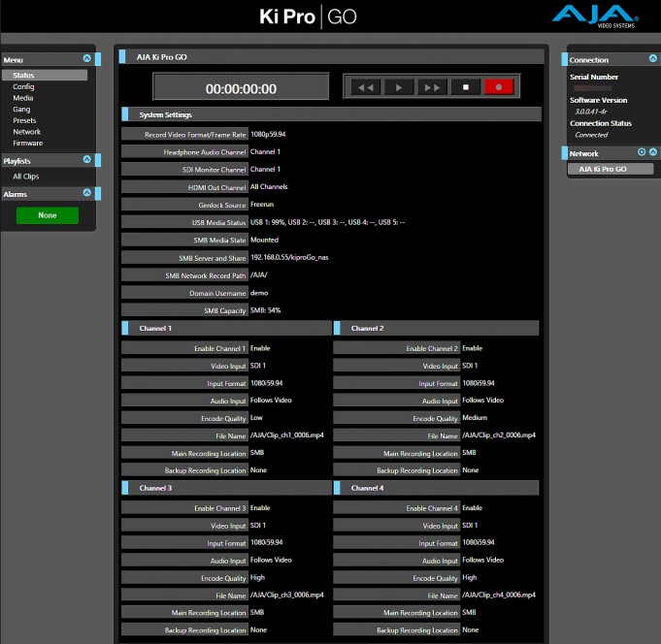
Task: Click Channel 2 Encode Quality value Medium
Action: 475,418
